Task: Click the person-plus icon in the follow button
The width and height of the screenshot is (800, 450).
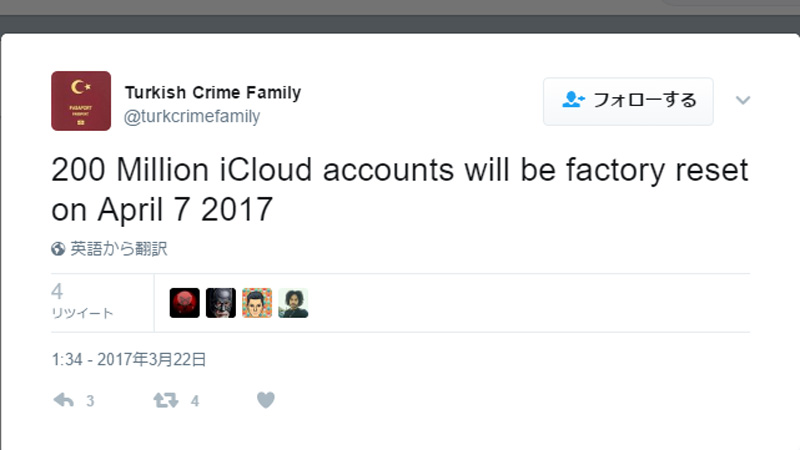Action: pos(573,100)
